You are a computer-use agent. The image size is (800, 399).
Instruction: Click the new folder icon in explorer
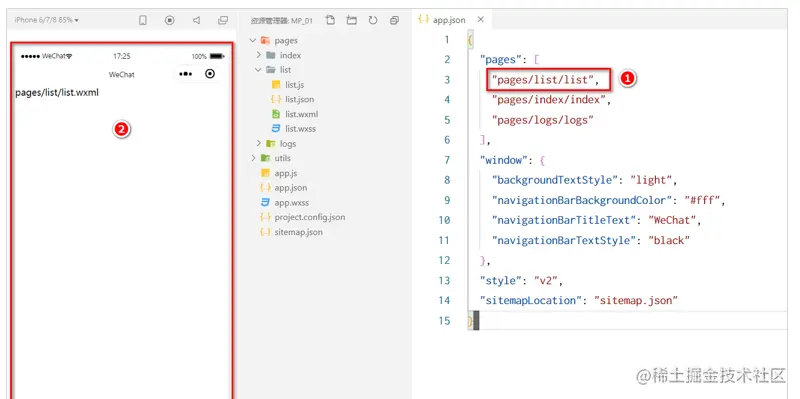pyautogui.click(x=352, y=20)
